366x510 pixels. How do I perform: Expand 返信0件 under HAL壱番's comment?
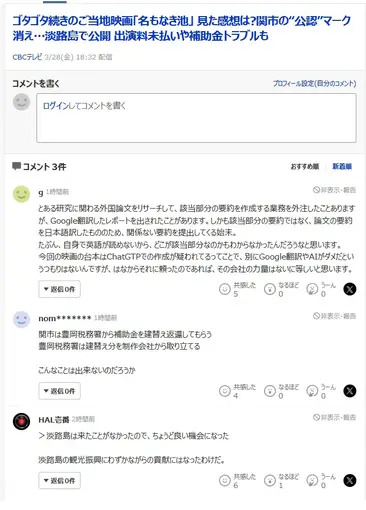(59, 481)
